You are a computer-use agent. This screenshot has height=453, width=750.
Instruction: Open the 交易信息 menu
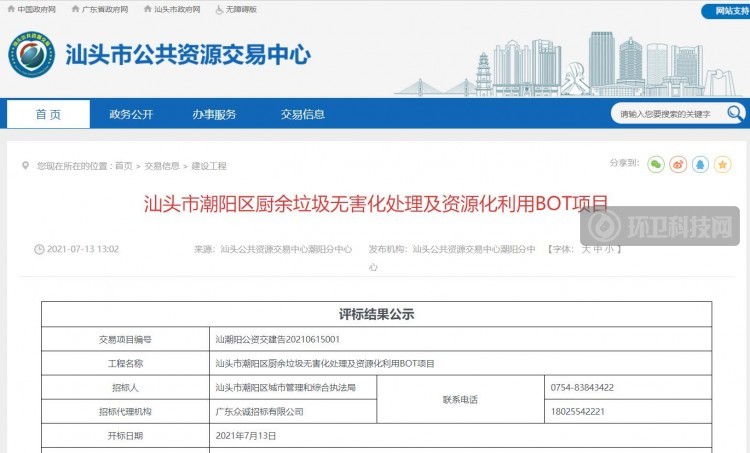302,114
